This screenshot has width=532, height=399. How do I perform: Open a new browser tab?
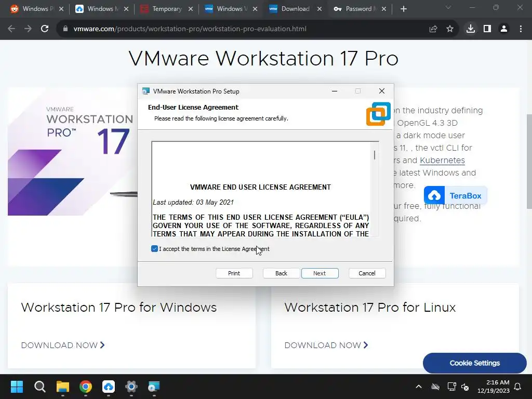click(403, 9)
